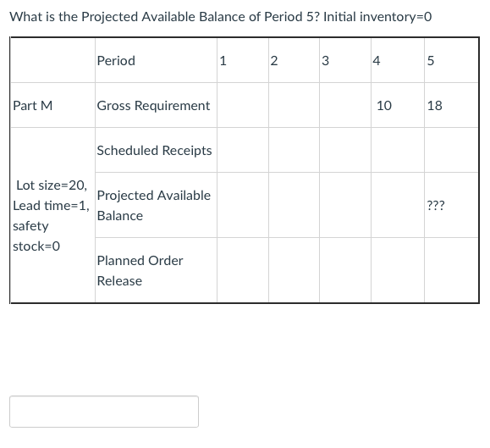Click the 'Period' header label
The image size is (490, 448).
tap(116, 61)
